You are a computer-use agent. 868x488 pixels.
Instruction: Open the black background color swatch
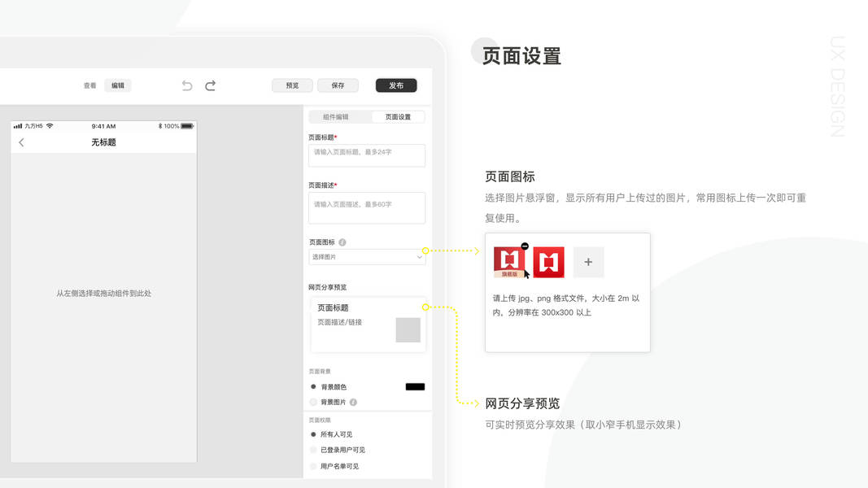point(415,387)
